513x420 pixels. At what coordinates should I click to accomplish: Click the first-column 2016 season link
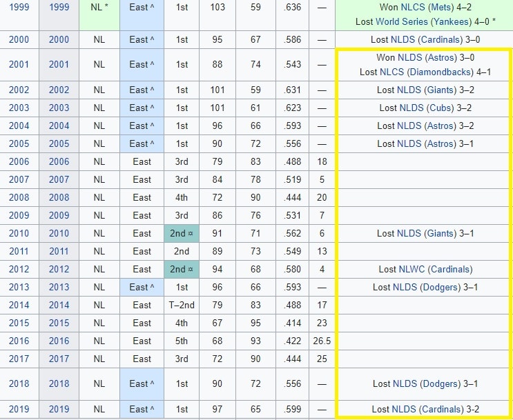(x=19, y=341)
